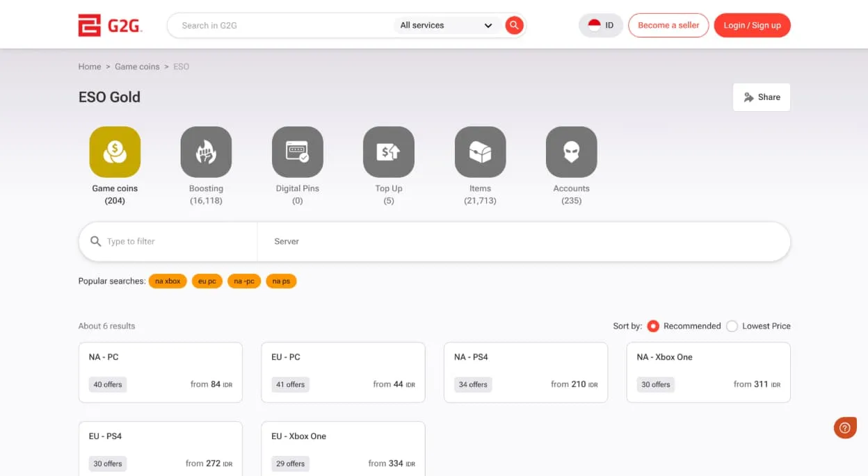The image size is (868, 476).
Task: Select the na ps popular search tag
Action: [281, 281]
